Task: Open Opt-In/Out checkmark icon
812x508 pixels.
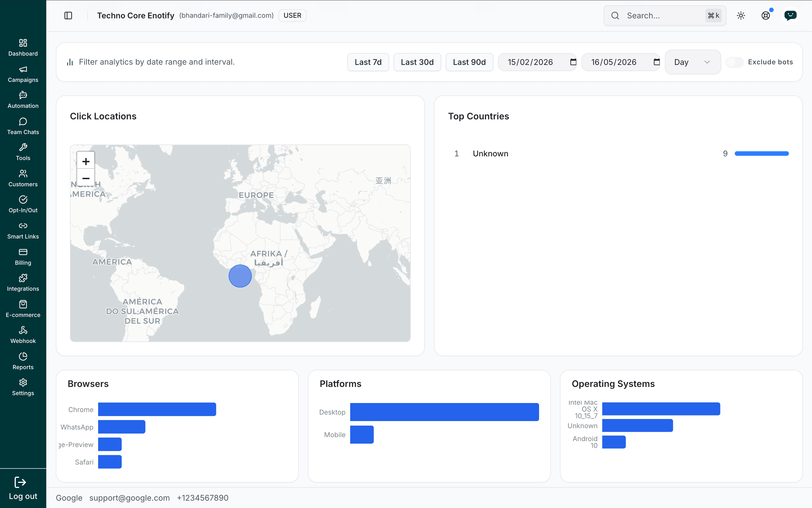Action: point(23,200)
